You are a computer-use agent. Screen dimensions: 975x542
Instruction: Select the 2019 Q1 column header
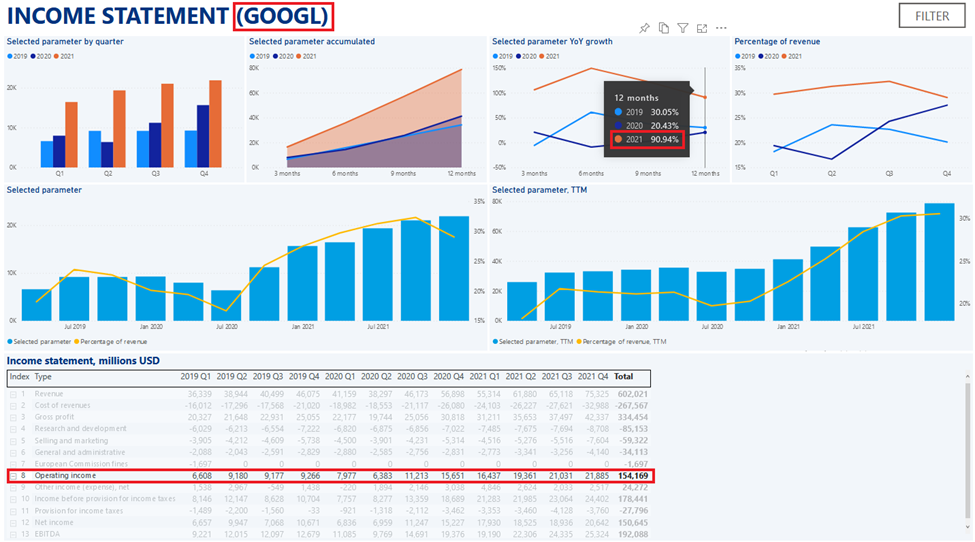195,377
